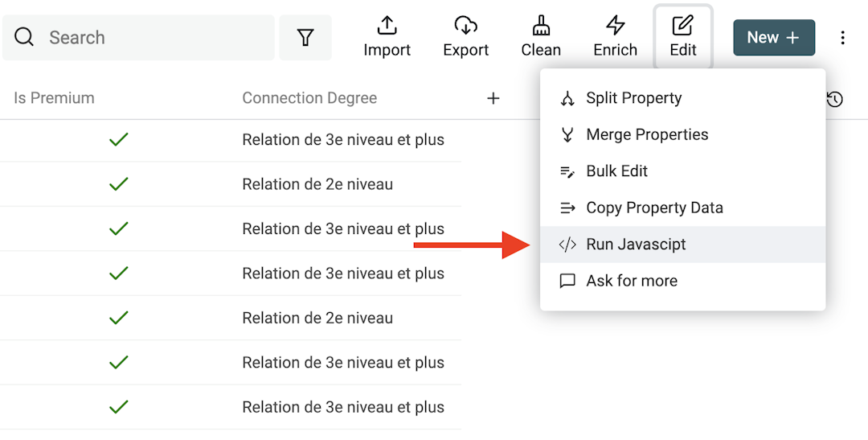Open the Export tool
The width and height of the screenshot is (868, 440).
coord(465,37)
